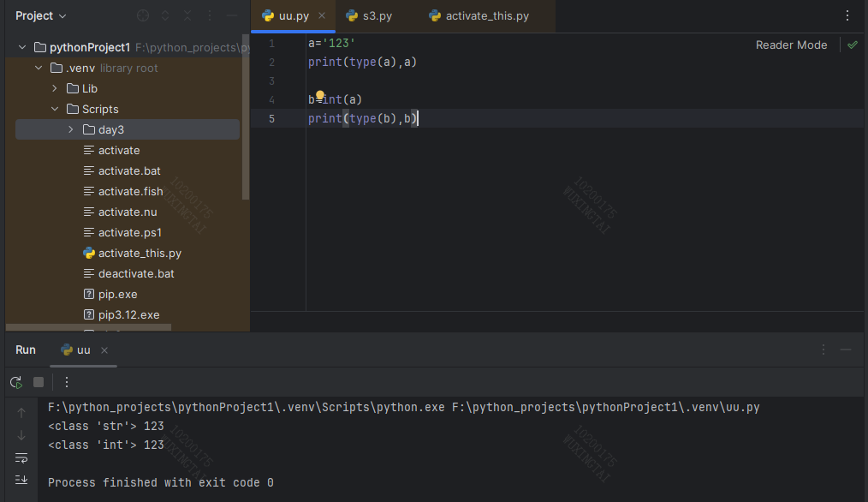This screenshot has height=502, width=868.
Task: Toggle Reader Mode for uu.py
Action: 791,45
